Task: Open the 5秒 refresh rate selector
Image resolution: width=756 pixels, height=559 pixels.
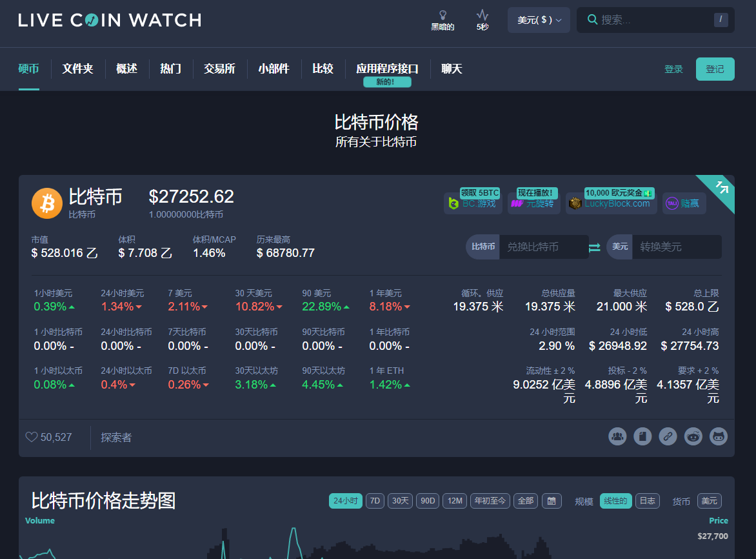Action: [482, 19]
